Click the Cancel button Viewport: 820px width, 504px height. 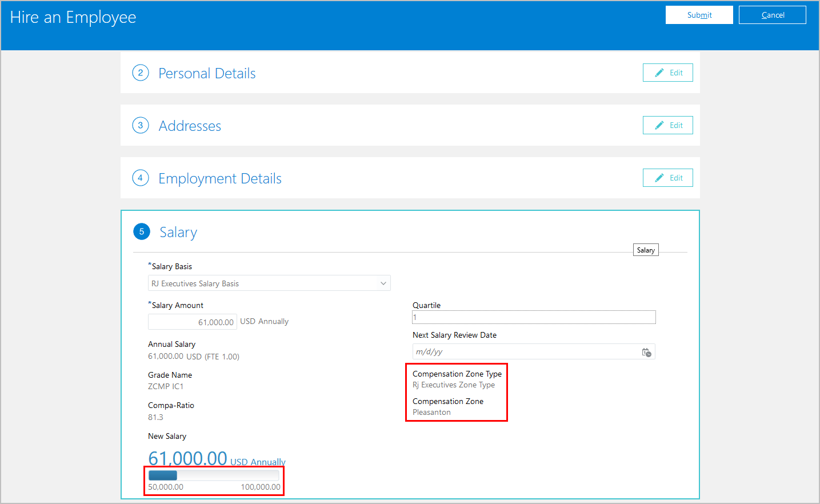point(773,15)
